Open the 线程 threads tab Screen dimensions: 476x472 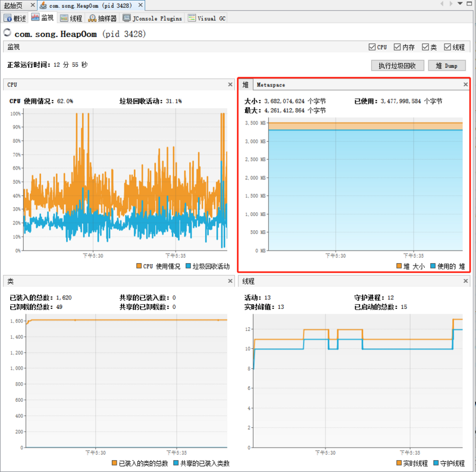(x=71, y=18)
